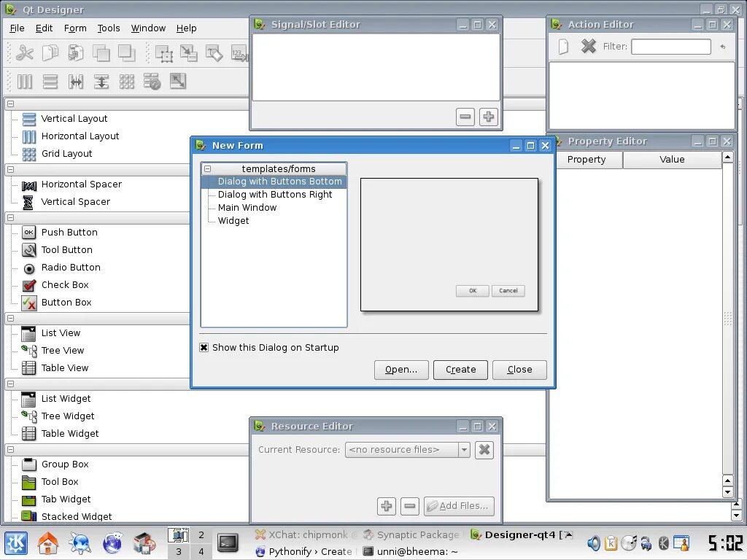Open the Form menu

pos(75,28)
